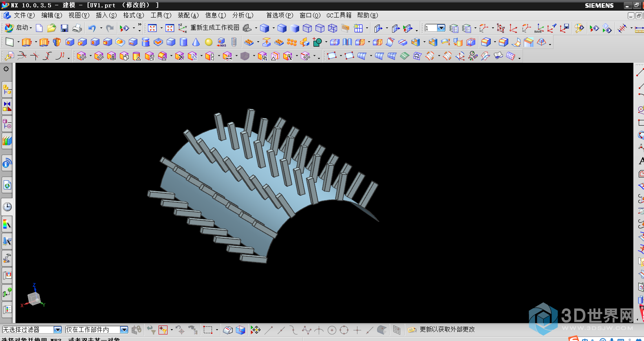Viewport: 644px width, 341px height.
Task: Expand the Fit view dropdown arrow
Action: point(161,28)
